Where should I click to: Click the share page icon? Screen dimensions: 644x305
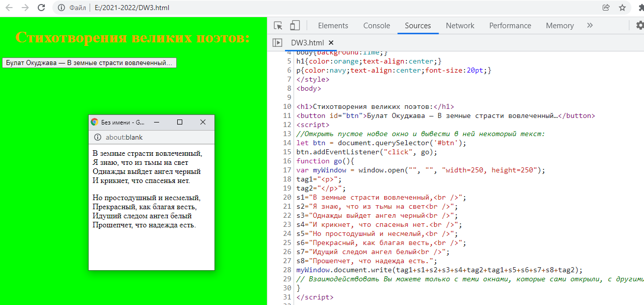coord(606,8)
